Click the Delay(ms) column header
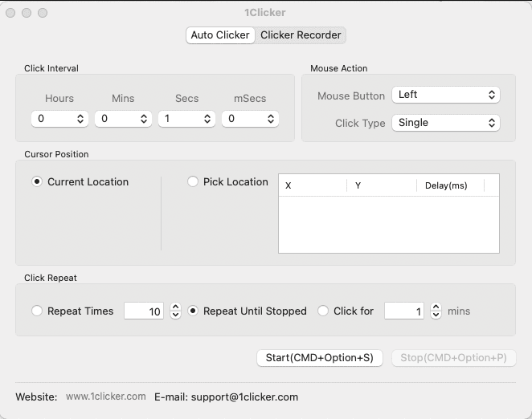Screen dimensions: 532x419 tap(451, 185)
